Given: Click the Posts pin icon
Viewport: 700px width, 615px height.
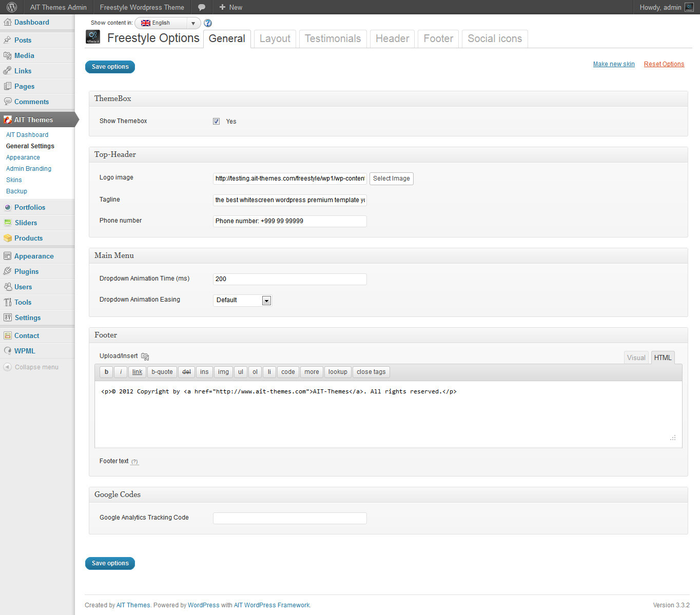Looking at the screenshot, I should (x=8, y=40).
